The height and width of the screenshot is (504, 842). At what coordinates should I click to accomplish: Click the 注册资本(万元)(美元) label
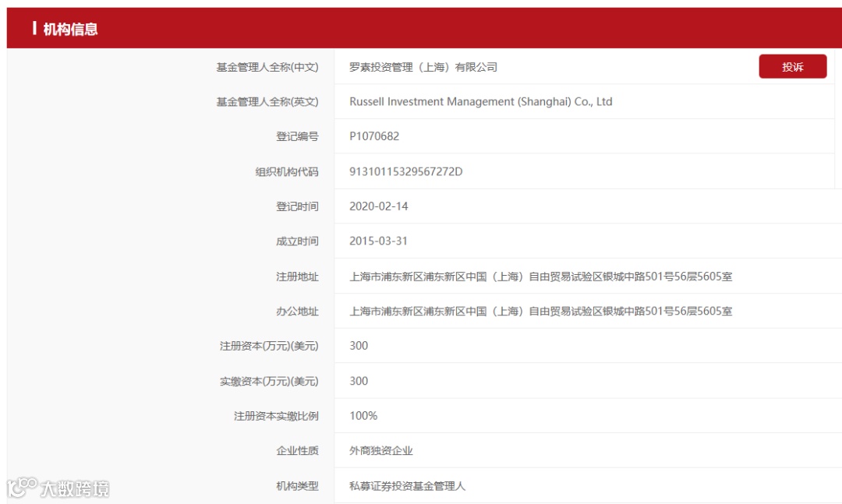269,346
